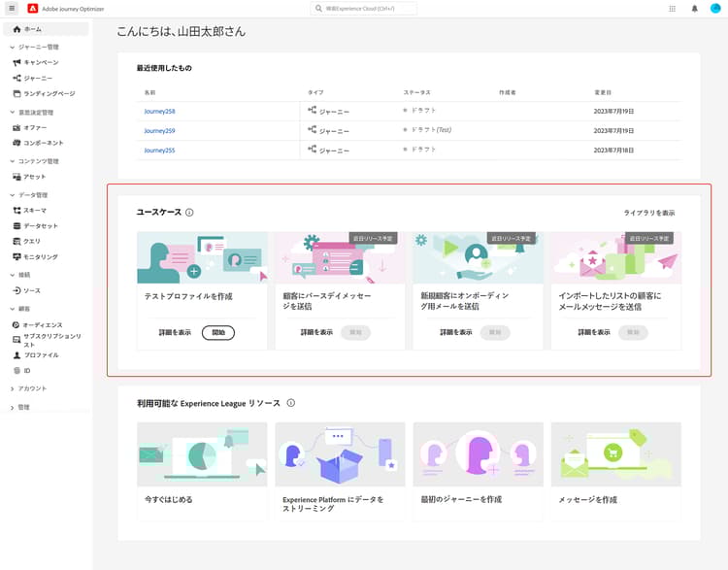Screen dimensions: 728x570
Task: Click 詳細を表示 on the imported list card
Action: (594, 333)
